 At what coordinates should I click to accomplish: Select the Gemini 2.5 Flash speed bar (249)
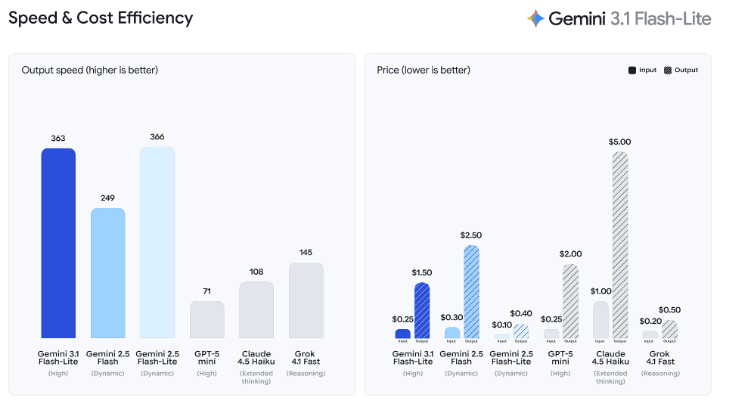(x=108, y=273)
